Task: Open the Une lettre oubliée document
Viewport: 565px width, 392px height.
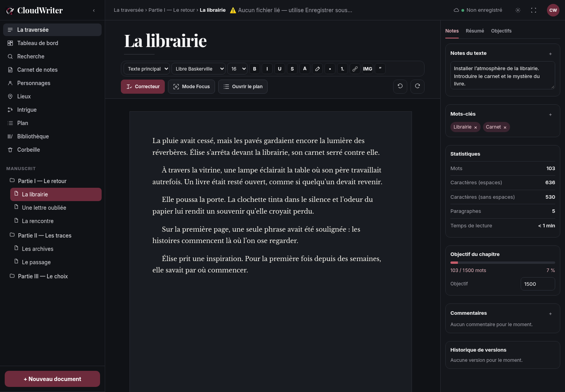Action: (x=56, y=208)
